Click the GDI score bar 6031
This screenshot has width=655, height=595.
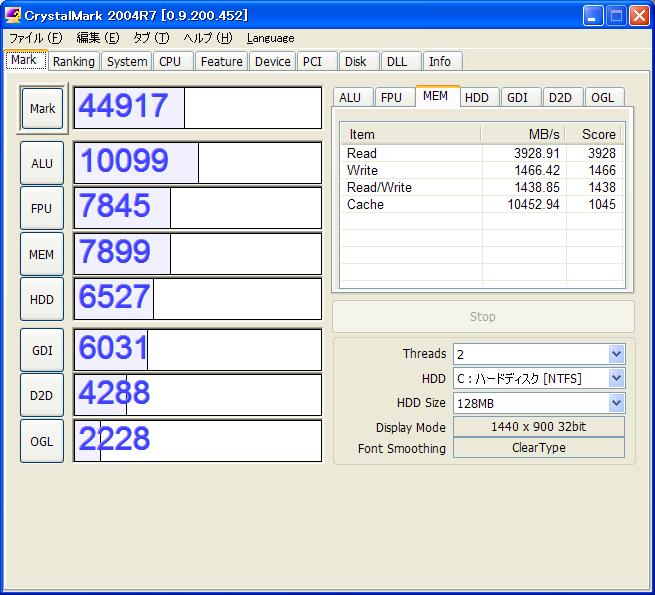click(x=198, y=350)
